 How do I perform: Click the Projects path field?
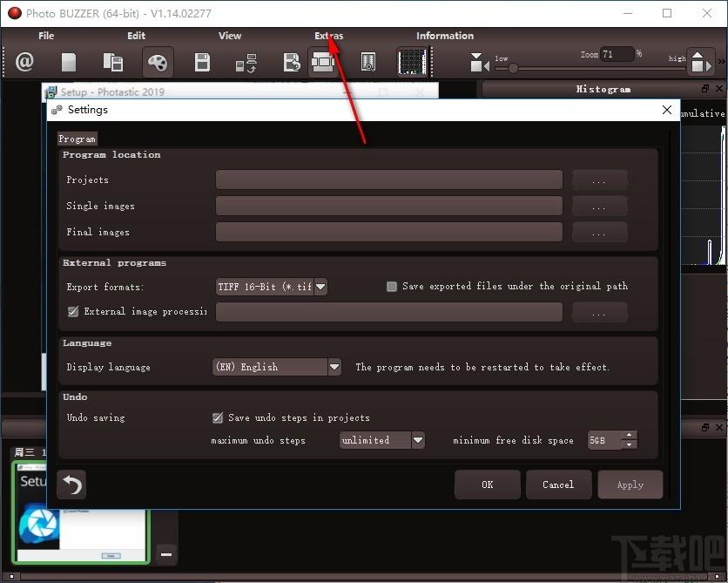tap(389, 180)
